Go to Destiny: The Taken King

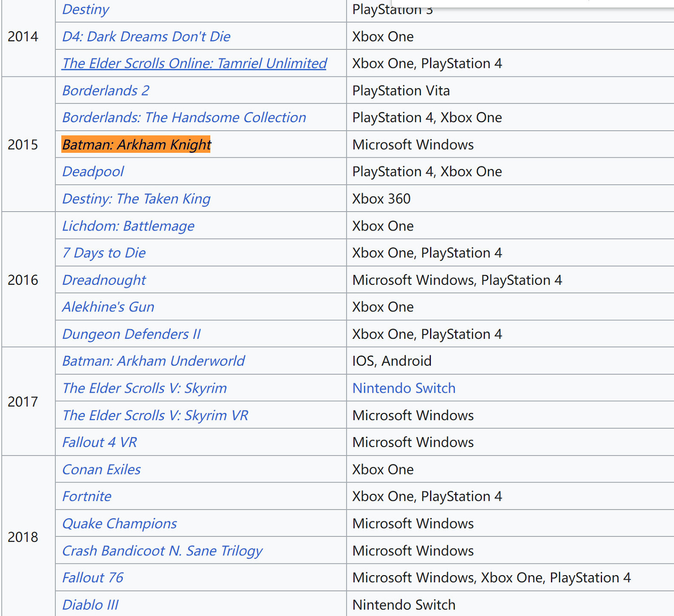(136, 199)
